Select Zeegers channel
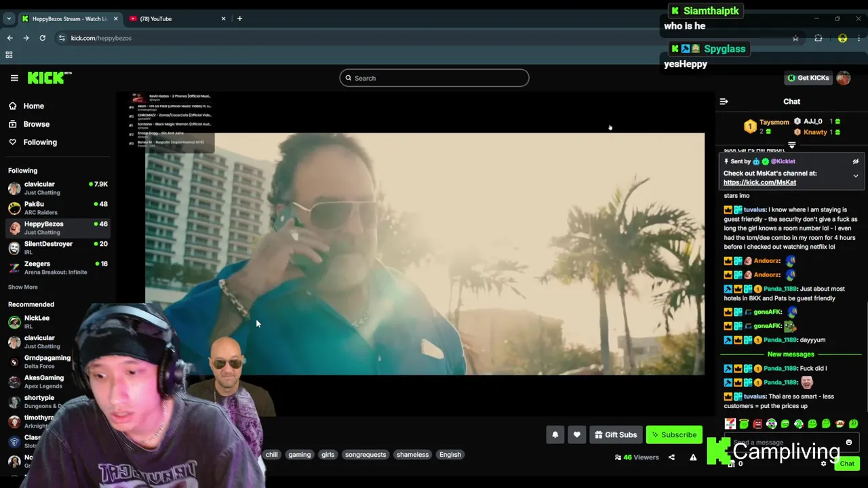The image size is (868, 488). click(x=58, y=267)
